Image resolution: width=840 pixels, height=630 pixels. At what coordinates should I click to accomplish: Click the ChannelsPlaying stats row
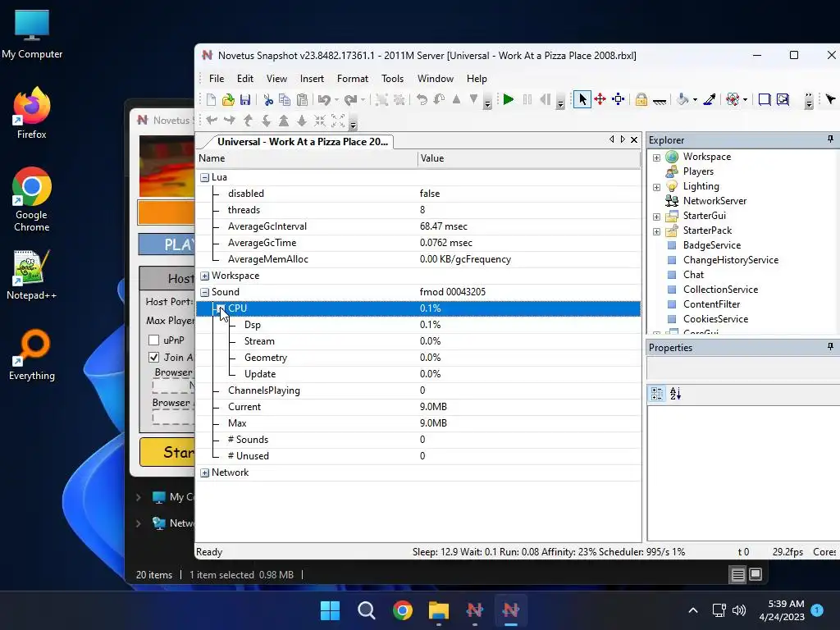tap(418, 390)
